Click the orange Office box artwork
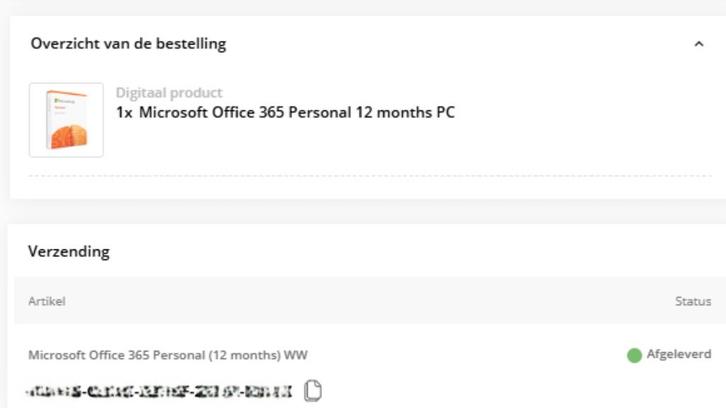 pyautogui.click(x=68, y=122)
